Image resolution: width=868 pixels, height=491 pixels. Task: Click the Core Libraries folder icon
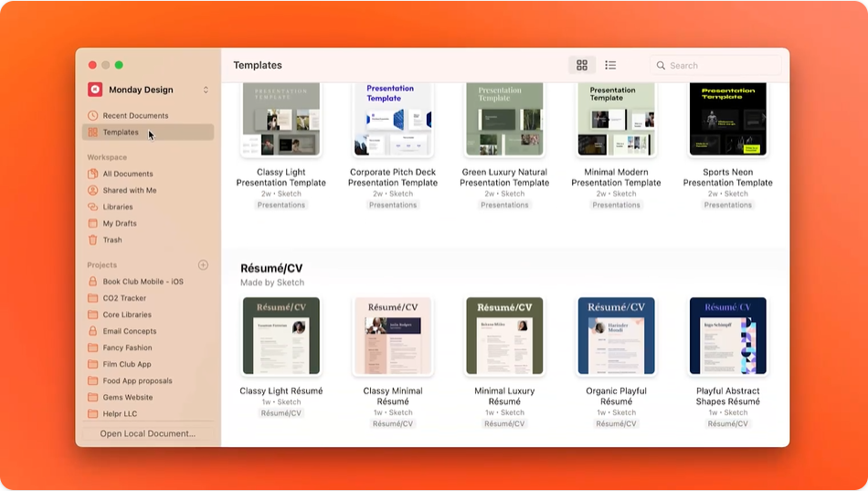click(92, 315)
